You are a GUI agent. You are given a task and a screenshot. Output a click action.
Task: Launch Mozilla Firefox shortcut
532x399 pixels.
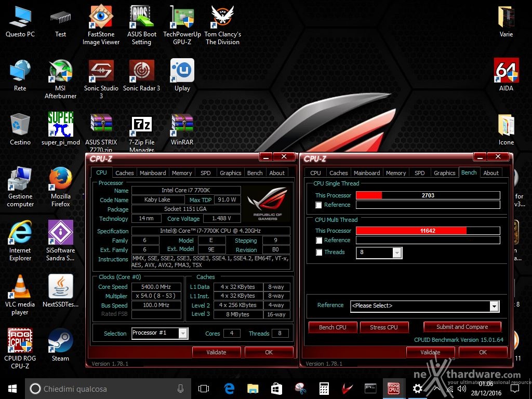[60, 187]
